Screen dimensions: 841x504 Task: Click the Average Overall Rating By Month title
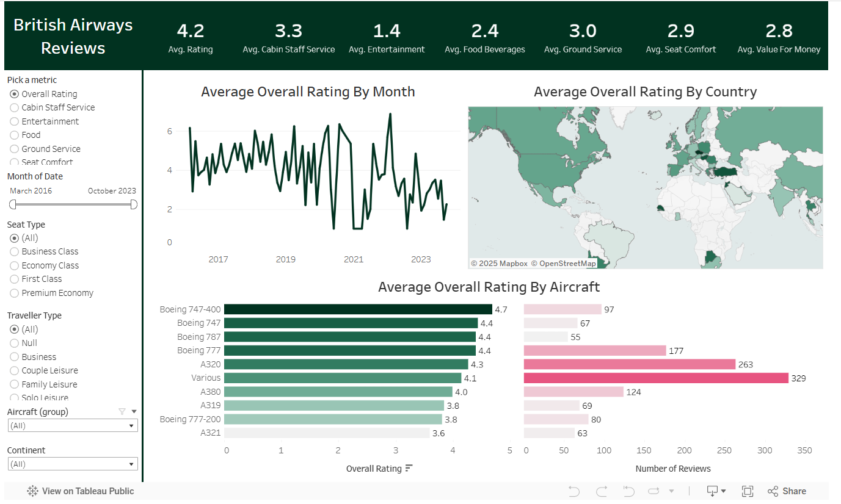(x=308, y=92)
